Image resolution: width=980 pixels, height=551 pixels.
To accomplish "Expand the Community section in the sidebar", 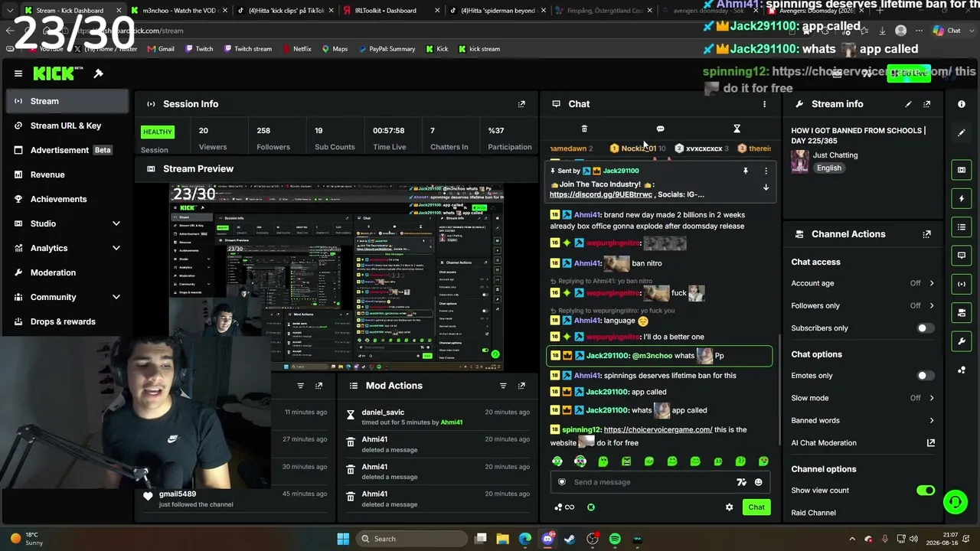I will pyautogui.click(x=116, y=297).
